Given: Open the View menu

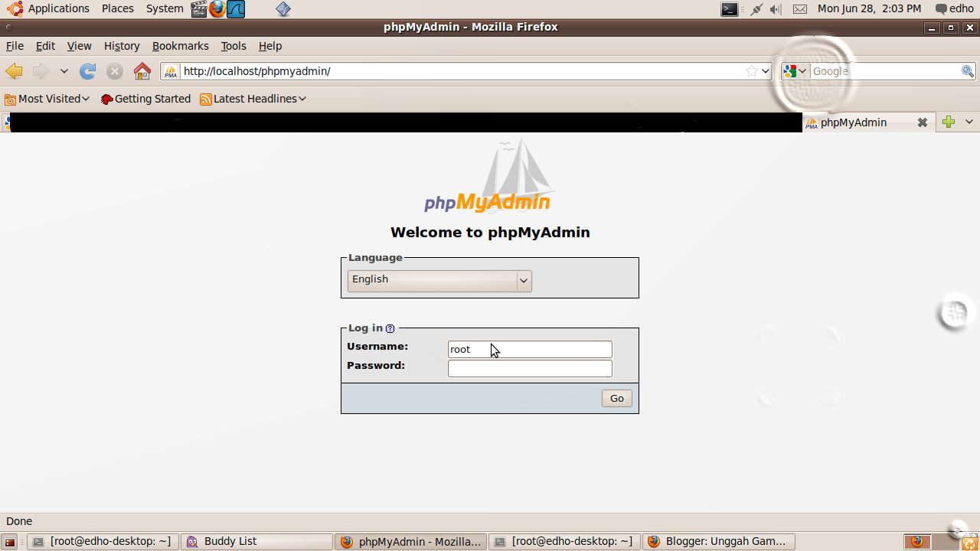Looking at the screenshot, I should pos(79,46).
